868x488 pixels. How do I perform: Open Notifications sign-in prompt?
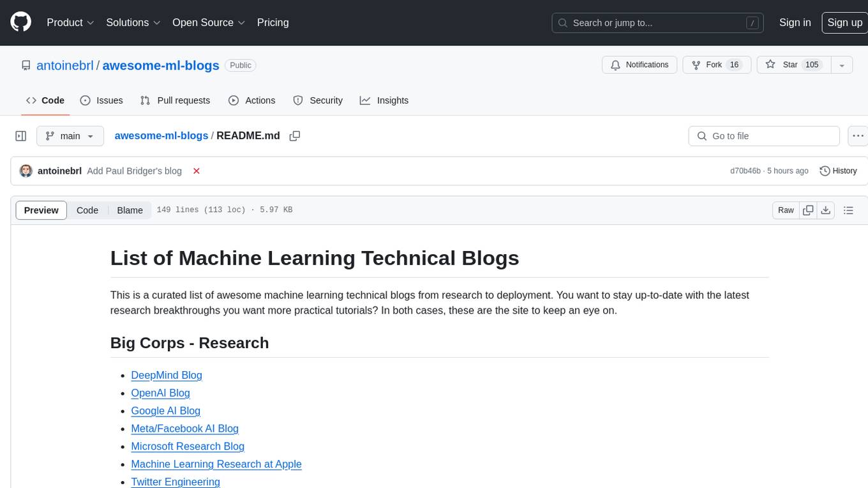click(640, 65)
